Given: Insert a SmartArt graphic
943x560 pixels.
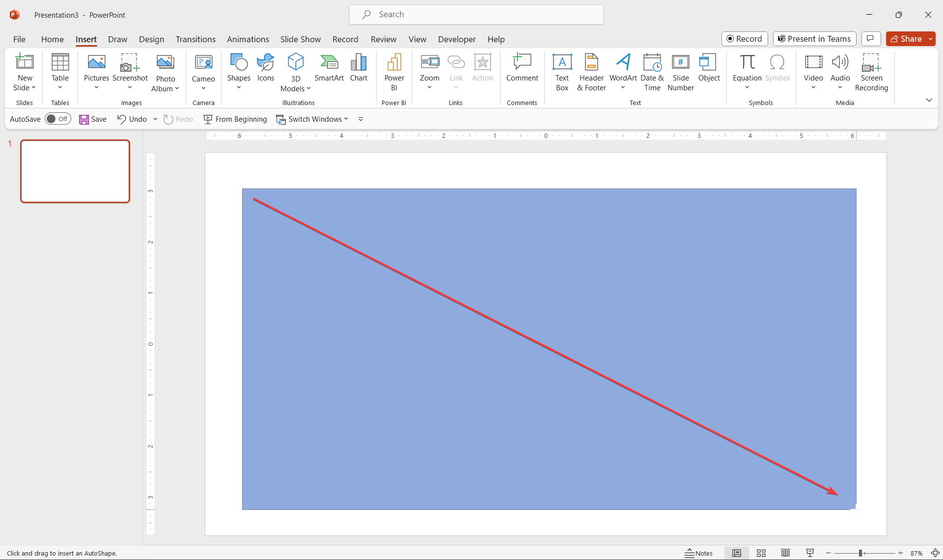Looking at the screenshot, I should click(x=329, y=68).
